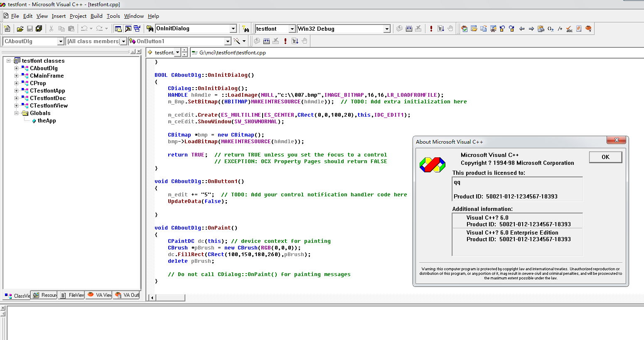Collapse the testfont classes root node
The width and height of the screenshot is (644, 340).
pos(9,61)
